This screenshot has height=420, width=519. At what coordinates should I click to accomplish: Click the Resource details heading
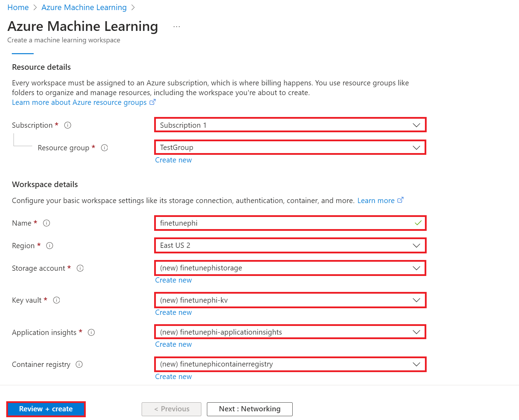pos(41,67)
